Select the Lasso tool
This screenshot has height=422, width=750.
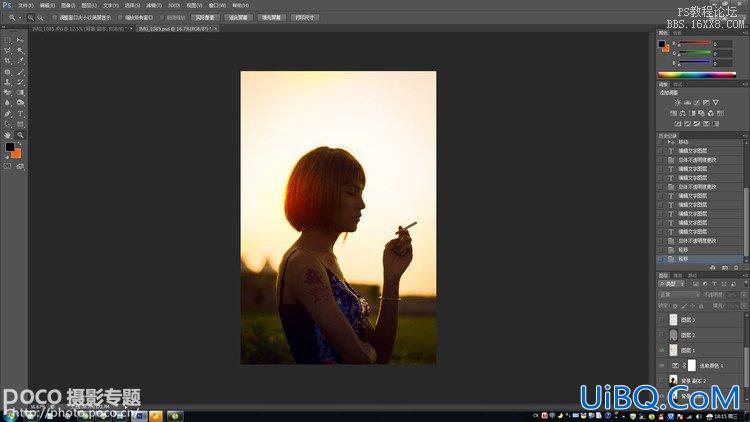coord(7,50)
